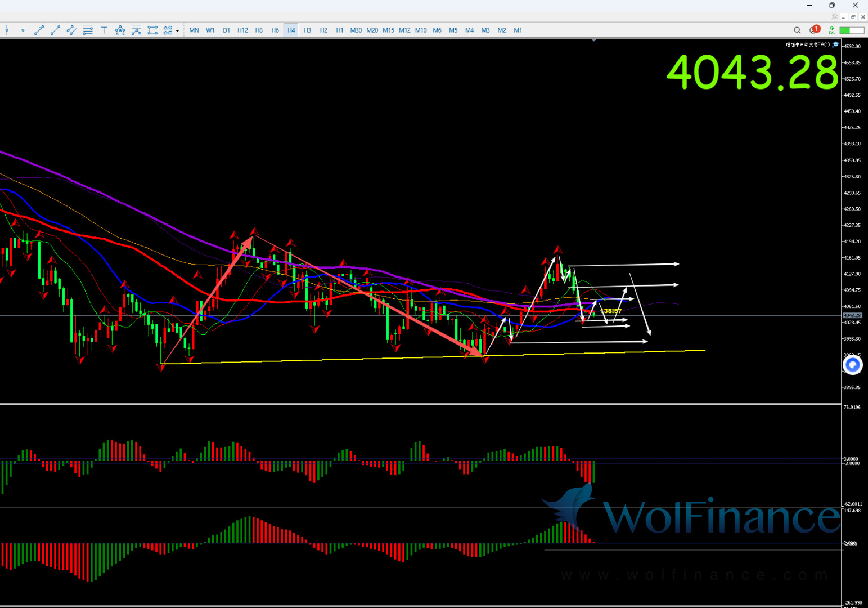
Task: Select the vertical line drawing tool
Action: pos(7,30)
